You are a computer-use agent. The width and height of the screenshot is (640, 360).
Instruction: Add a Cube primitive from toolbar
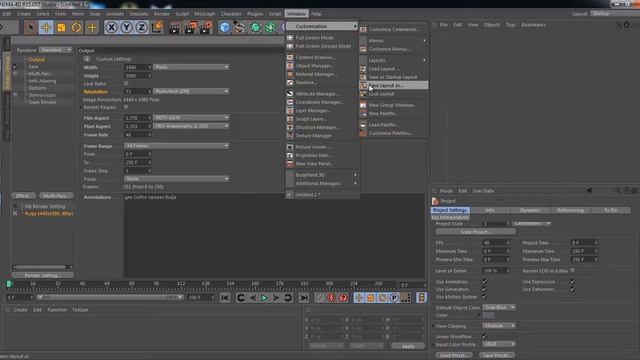(x=224, y=27)
